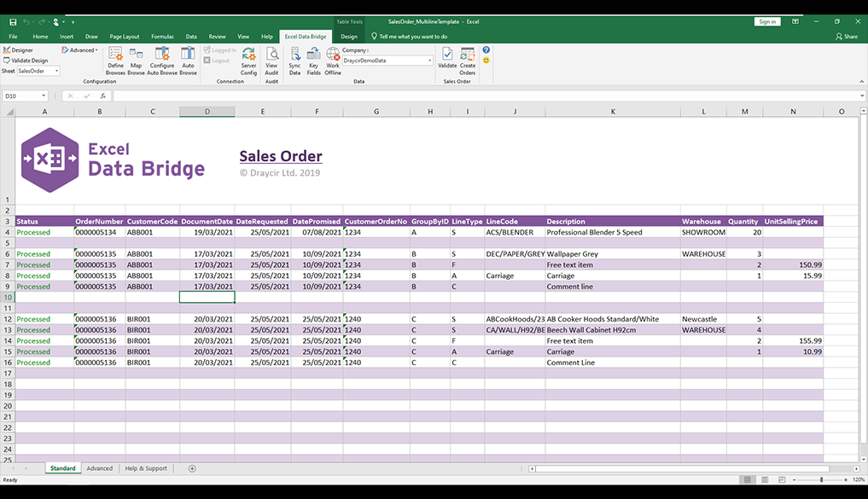868x499 pixels.
Task: Click the Insert Function fx icon
Action: pos(103,96)
